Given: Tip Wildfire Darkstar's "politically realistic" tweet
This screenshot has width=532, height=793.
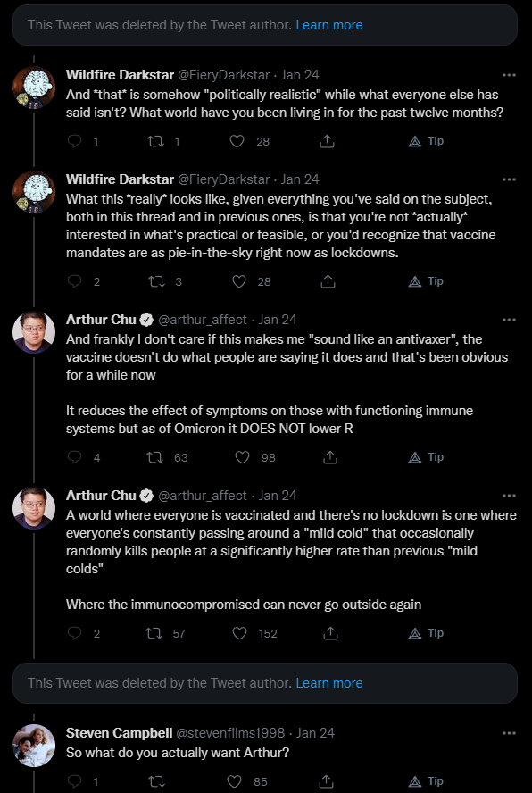Looking at the screenshot, I should click(426, 141).
